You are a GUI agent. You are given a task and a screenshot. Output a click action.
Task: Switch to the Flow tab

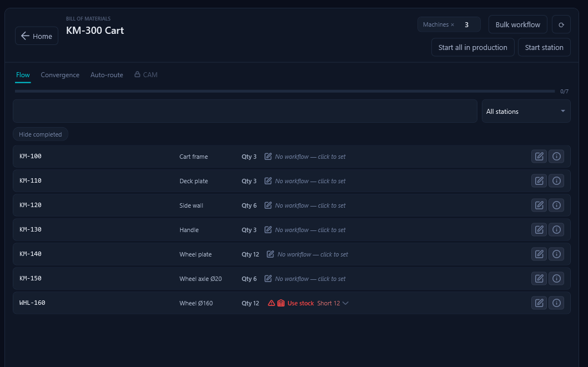[23, 75]
